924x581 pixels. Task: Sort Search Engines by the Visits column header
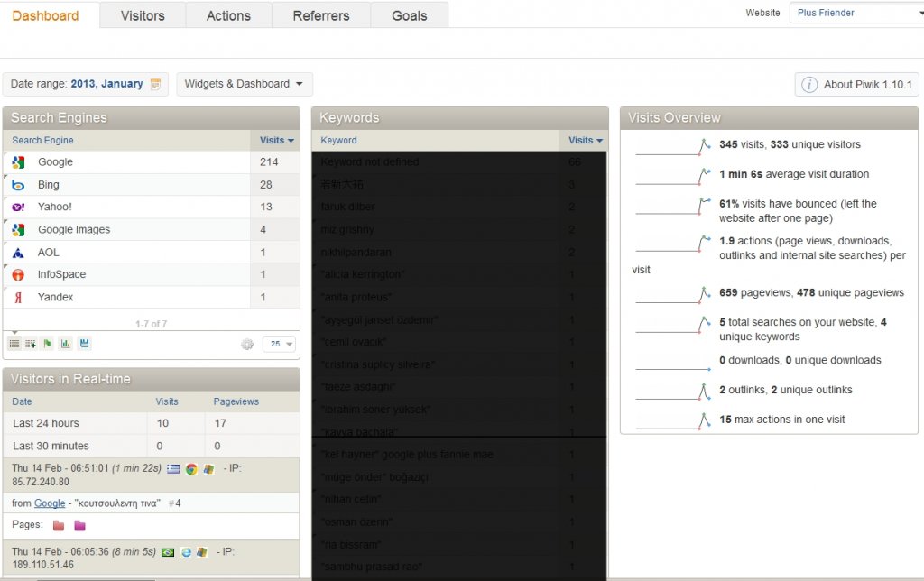tap(276, 140)
